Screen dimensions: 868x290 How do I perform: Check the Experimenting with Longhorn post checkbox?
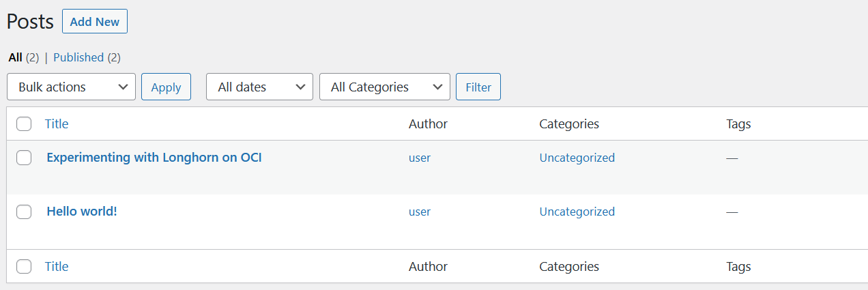24,158
